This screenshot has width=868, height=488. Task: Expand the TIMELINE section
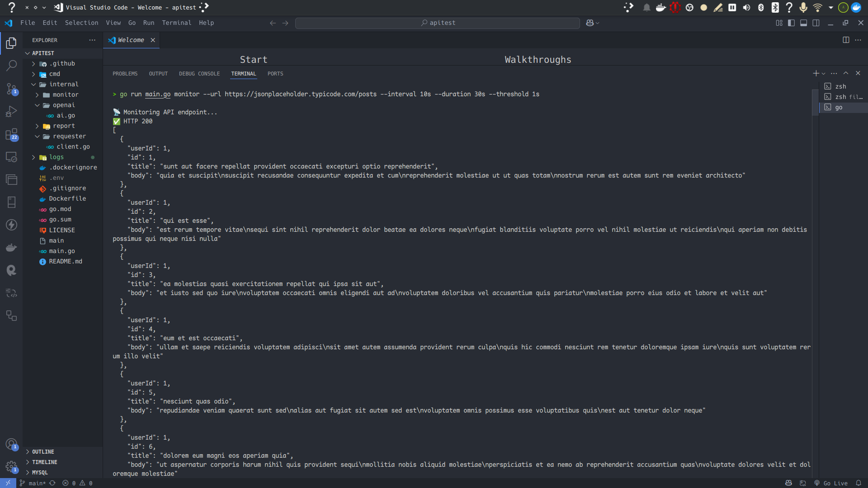click(62, 462)
